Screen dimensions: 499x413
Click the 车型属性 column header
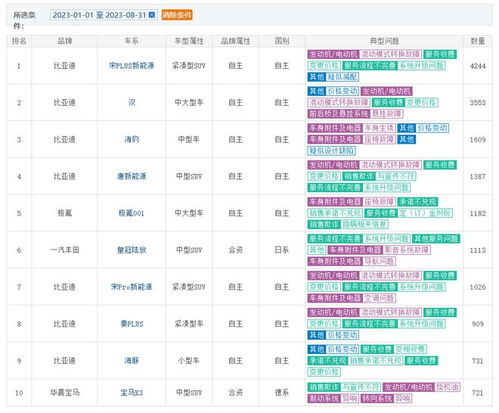189,41
